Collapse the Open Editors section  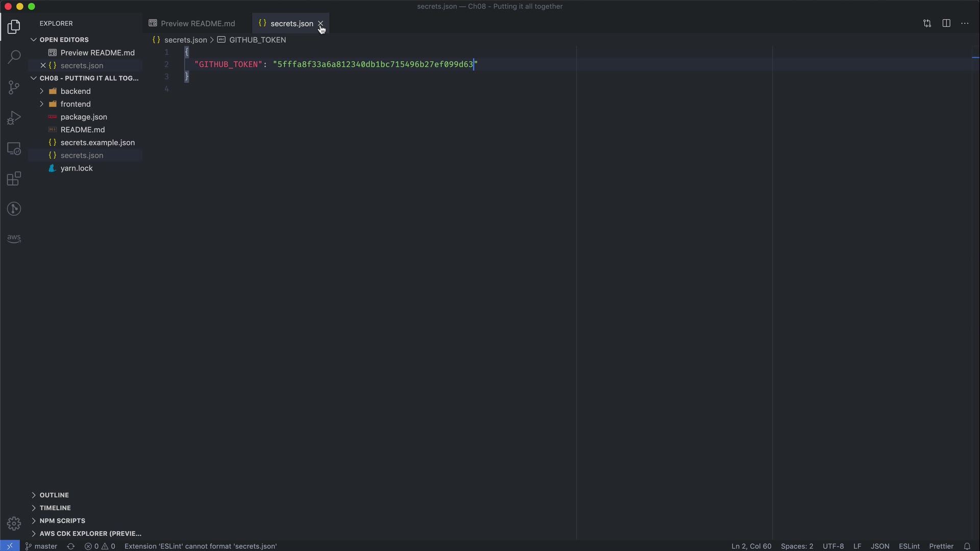pyautogui.click(x=64, y=40)
